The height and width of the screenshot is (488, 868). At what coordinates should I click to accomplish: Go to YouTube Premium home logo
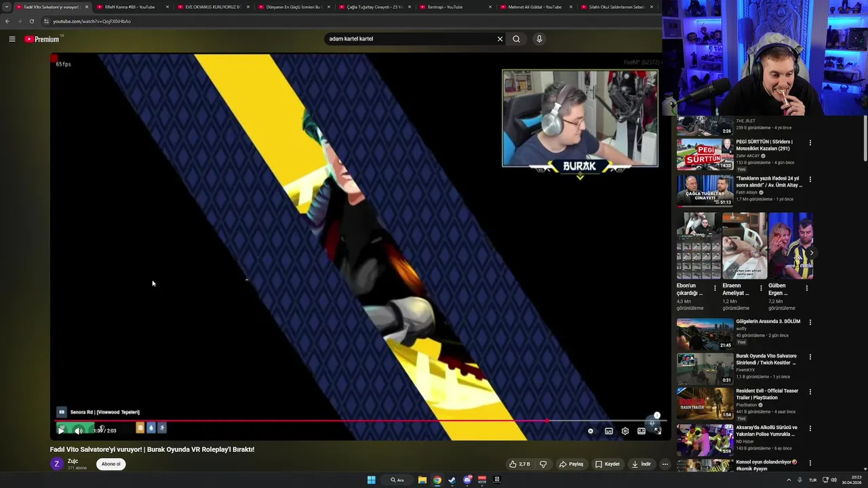(43, 39)
